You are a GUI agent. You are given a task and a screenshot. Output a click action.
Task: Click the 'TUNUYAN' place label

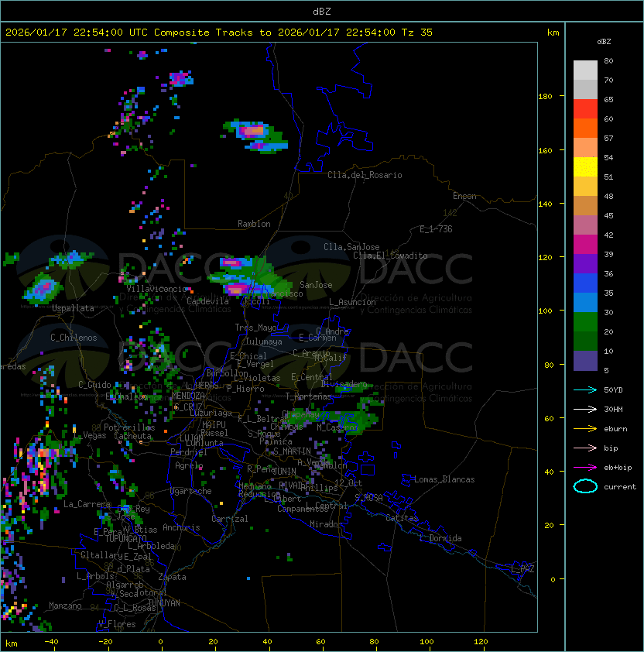click(x=164, y=603)
